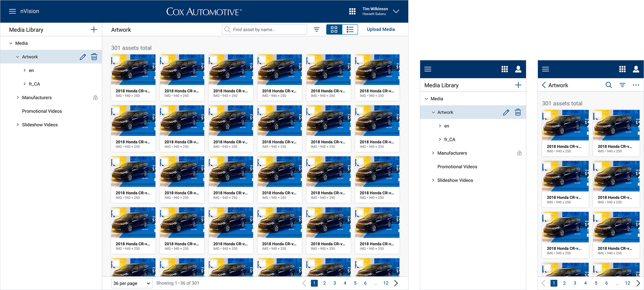Delete the Artwork folder in desktop sidebar
The height and width of the screenshot is (290, 644).
(94, 57)
